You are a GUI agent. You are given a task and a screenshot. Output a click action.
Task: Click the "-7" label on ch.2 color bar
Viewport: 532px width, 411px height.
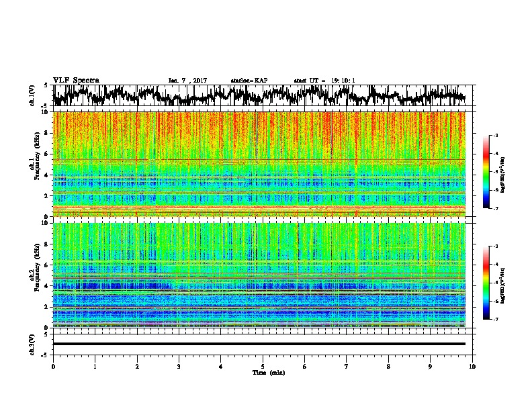click(x=496, y=320)
